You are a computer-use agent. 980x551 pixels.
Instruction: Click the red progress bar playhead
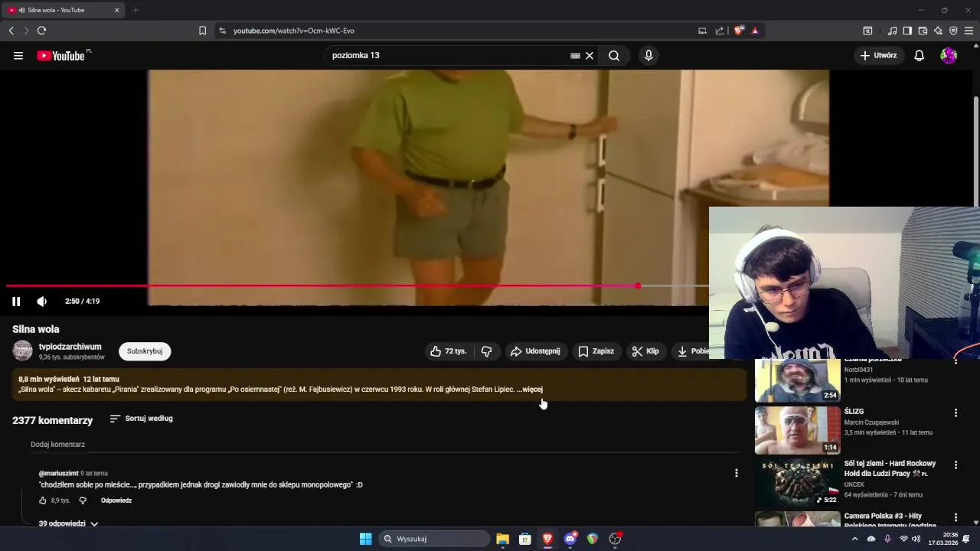point(638,286)
